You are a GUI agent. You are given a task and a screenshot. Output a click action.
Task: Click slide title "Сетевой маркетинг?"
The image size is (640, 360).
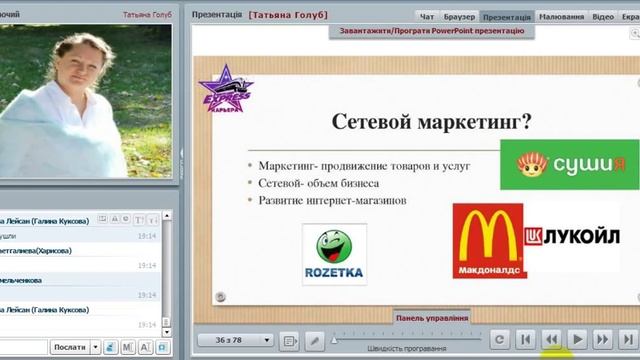[432, 122]
